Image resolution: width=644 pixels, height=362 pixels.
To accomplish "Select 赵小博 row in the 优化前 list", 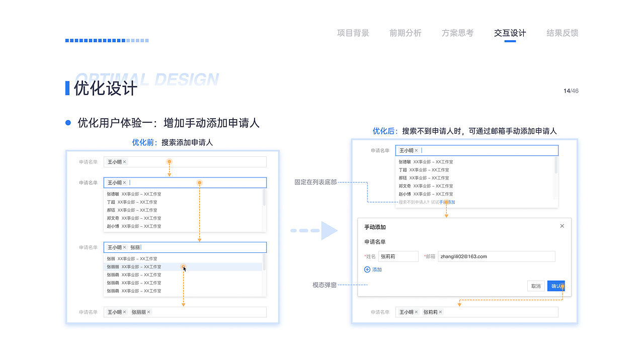I will click(x=183, y=226).
